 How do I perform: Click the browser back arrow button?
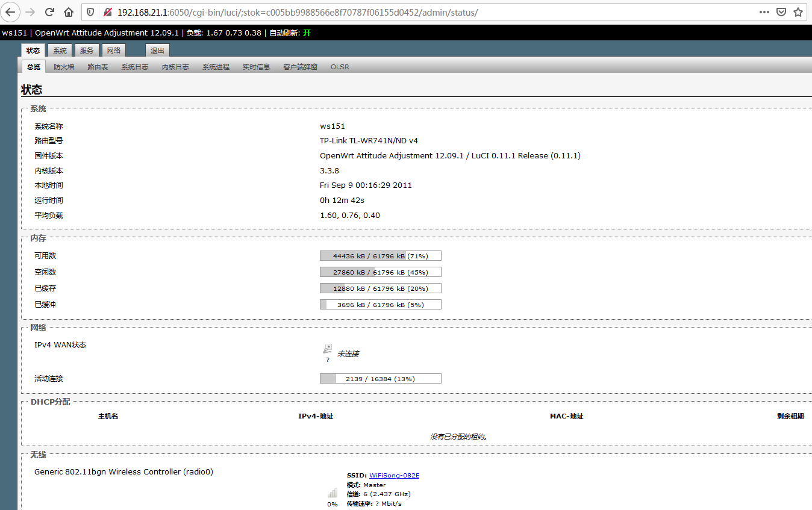[11, 12]
